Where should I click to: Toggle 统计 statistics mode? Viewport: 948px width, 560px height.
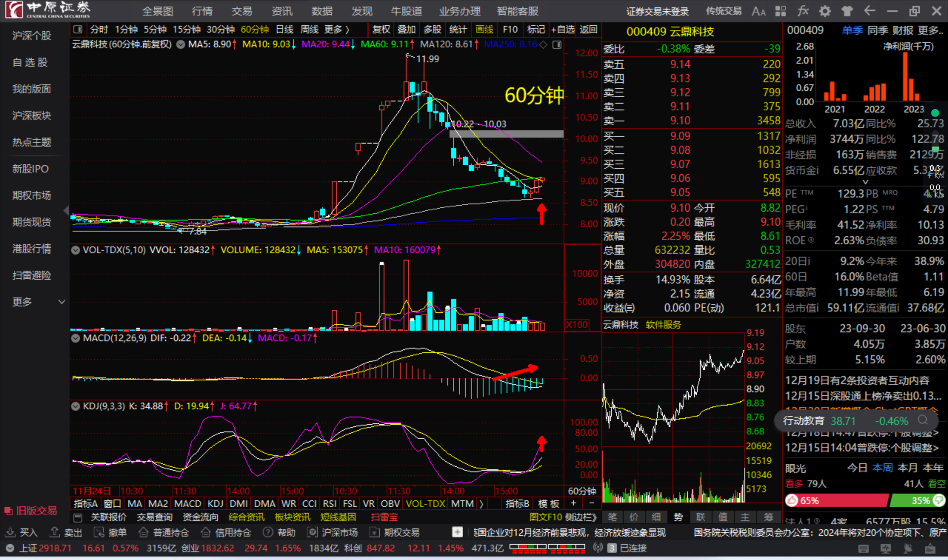coord(458,30)
